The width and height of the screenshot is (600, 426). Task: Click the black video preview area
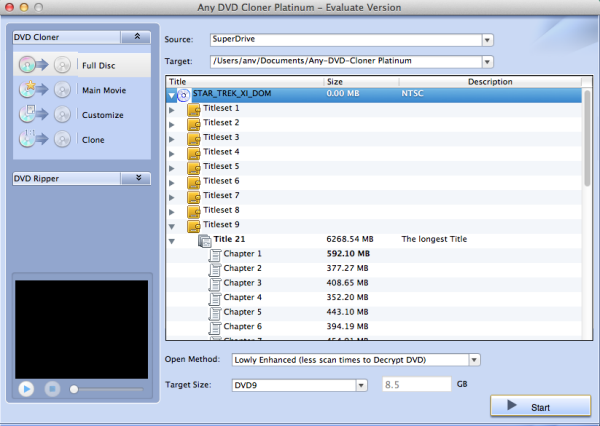click(82, 330)
